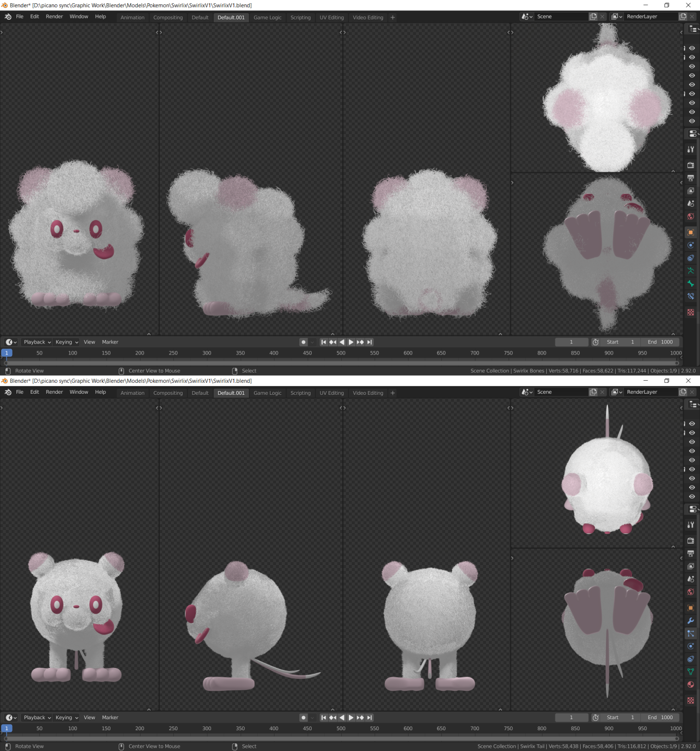Jump to start frame in lower timeline

click(323, 718)
